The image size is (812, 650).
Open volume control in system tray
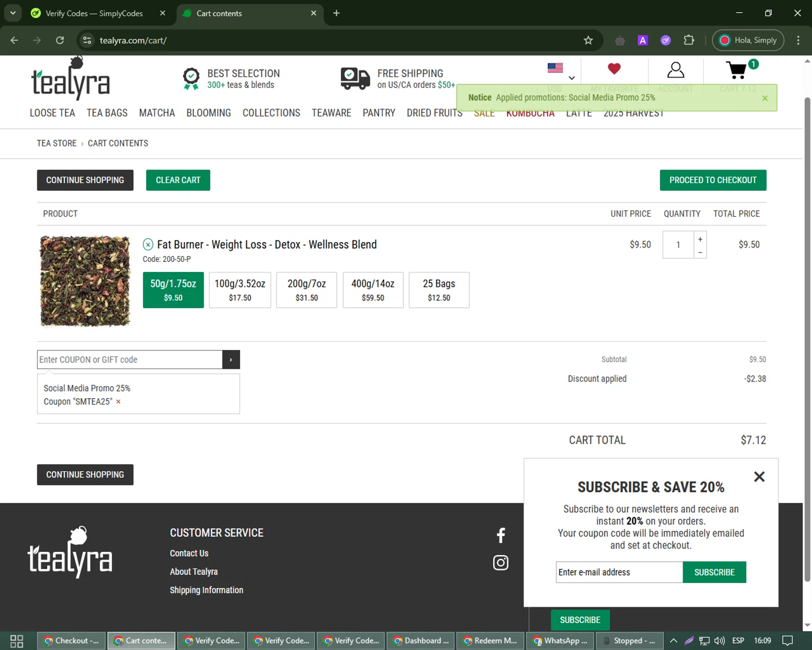pyautogui.click(x=719, y=641)
